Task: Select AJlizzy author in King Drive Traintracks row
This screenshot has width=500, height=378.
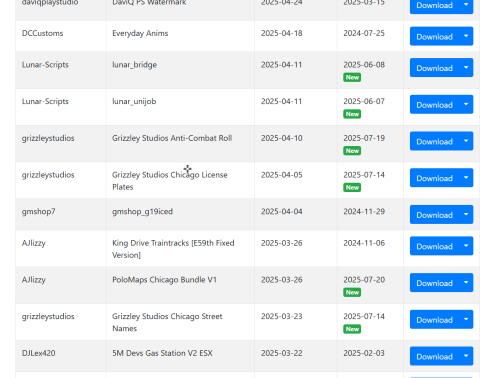Action: pyautogui.click(x=34, y=243)
